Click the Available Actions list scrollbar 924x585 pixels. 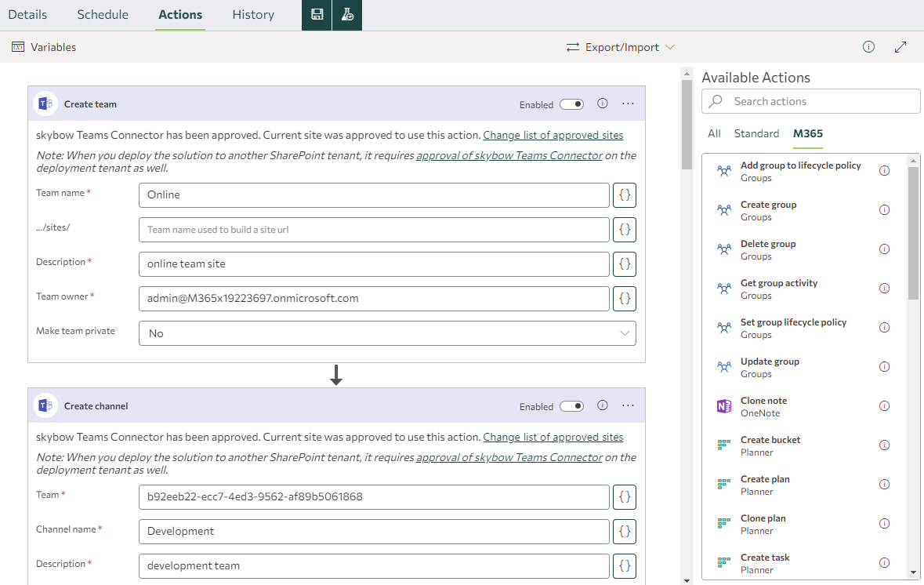pyautogui.click(x=913, y=233)
